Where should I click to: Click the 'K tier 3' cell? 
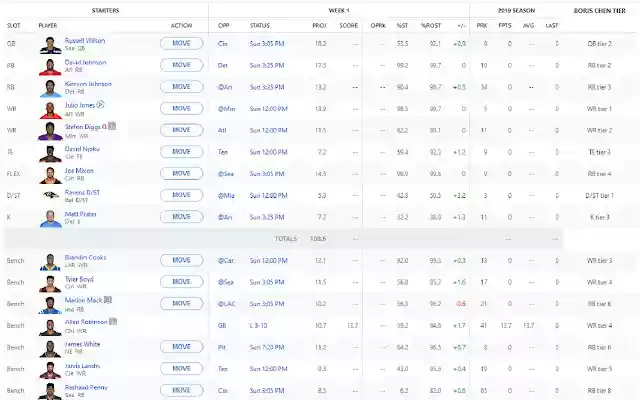tap(600, 217)
